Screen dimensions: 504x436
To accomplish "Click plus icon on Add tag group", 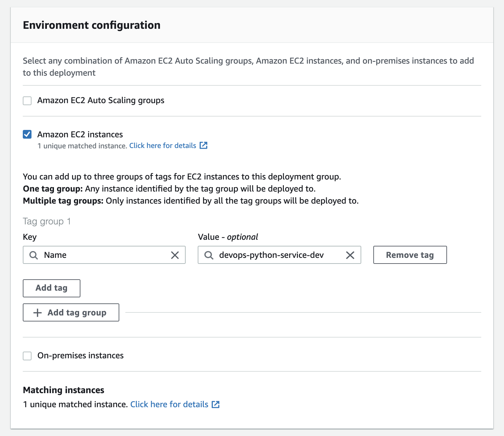I will 38,313.
